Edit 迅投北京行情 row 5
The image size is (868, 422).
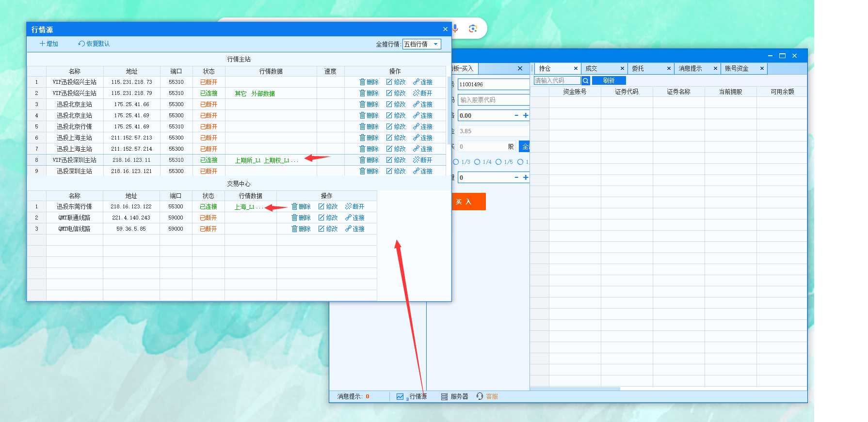pyautogui.click(x=396, y=126)
